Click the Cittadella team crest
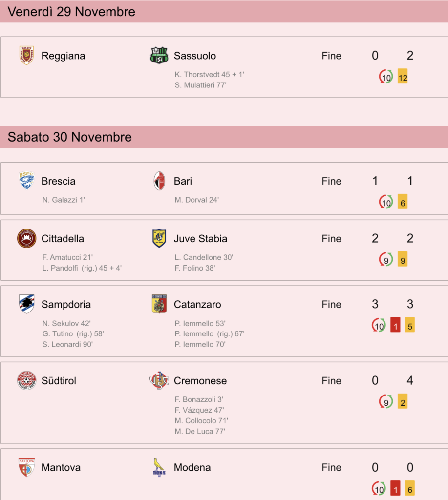 (x=26, y=238)
